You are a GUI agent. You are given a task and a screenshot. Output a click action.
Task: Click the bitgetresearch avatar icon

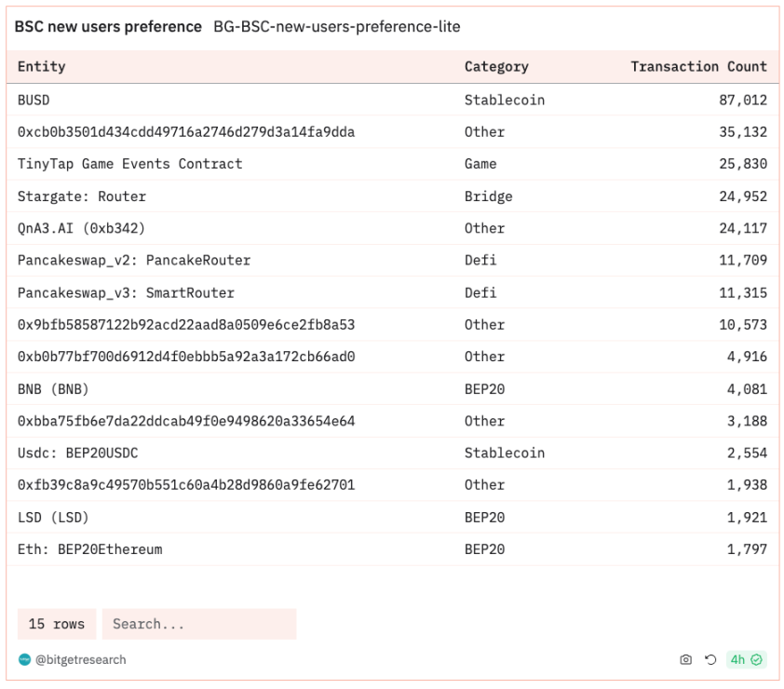tap(24, 659)
